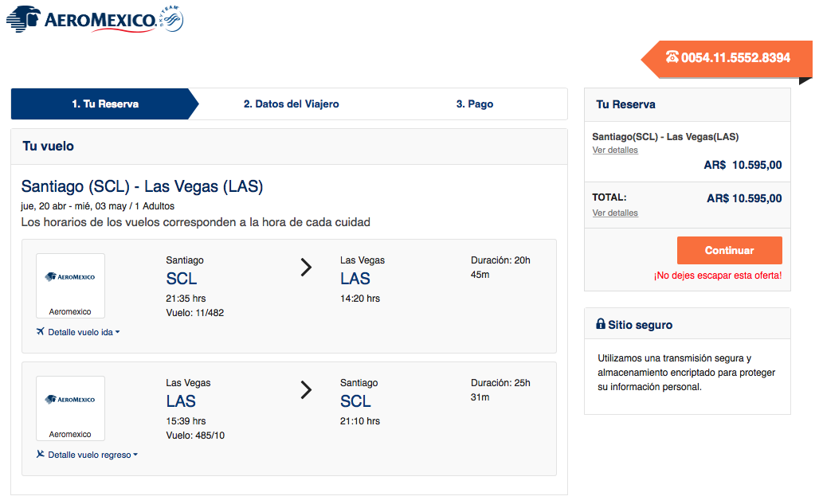Click the arrow between SCL and LAS outbound
Screen dimensions: 819x504
click(x=306, y=268)
